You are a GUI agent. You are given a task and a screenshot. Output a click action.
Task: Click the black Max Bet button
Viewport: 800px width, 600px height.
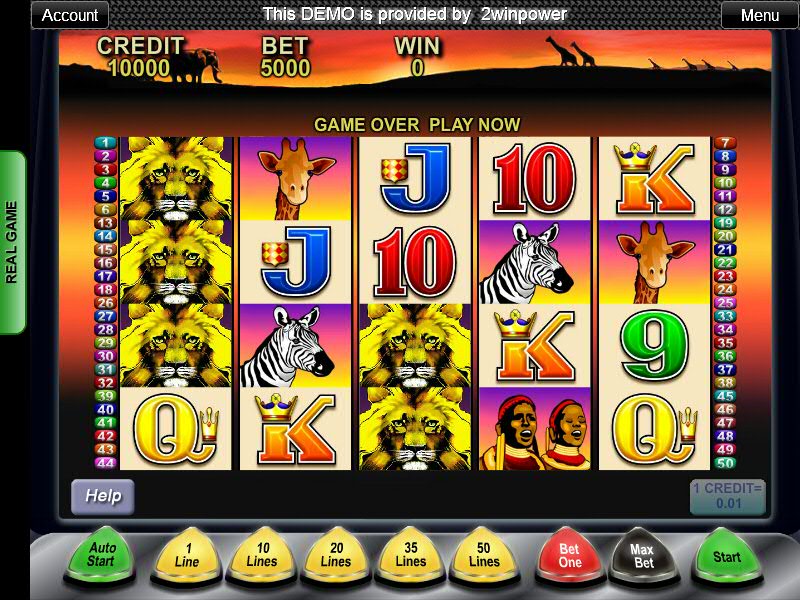(x=644, y=557)
